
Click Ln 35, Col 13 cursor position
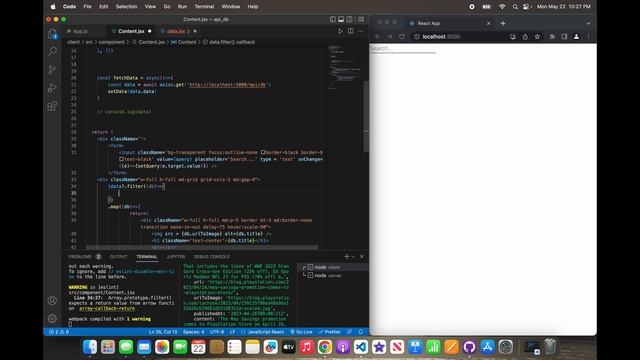tap(163, 332)
